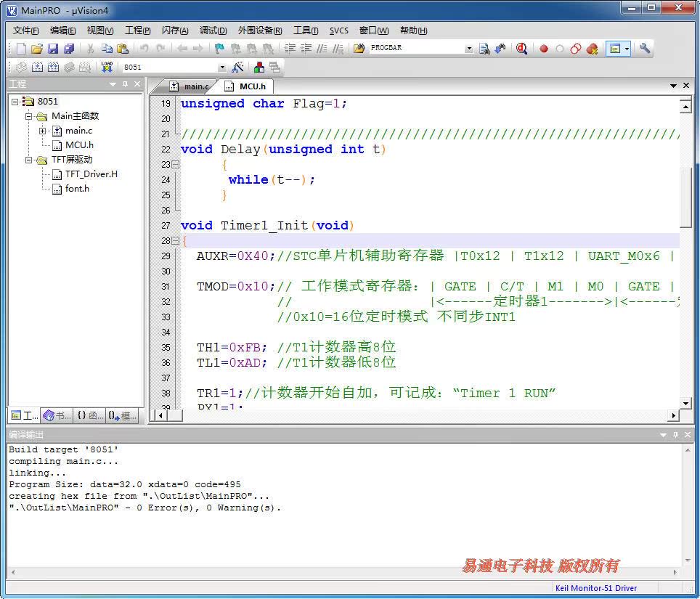This screenshot has height=599, width=700.
Task: Open 工程(P) menu
Action: click(x=137, y=30)
